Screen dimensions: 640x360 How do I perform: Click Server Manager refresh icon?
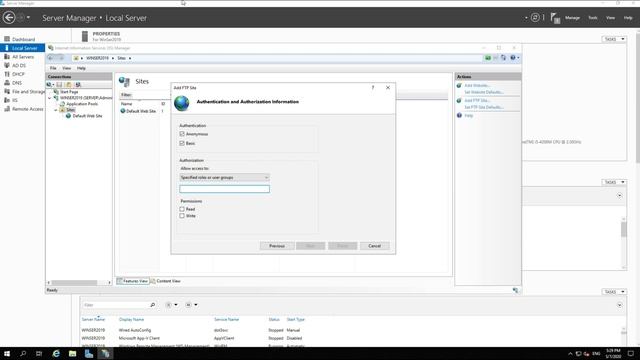(535, 18)
